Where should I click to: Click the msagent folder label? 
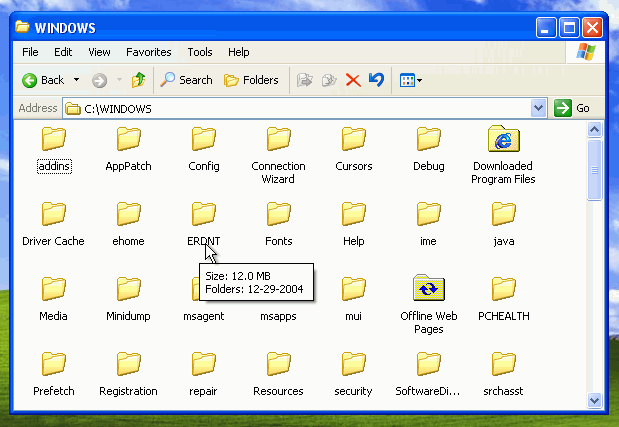tap(204, 316)
